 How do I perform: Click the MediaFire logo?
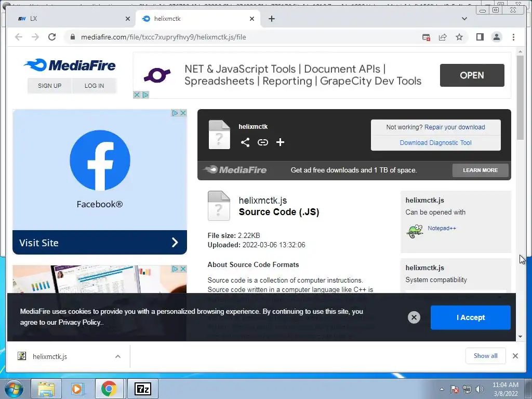[x=70, y=65]
